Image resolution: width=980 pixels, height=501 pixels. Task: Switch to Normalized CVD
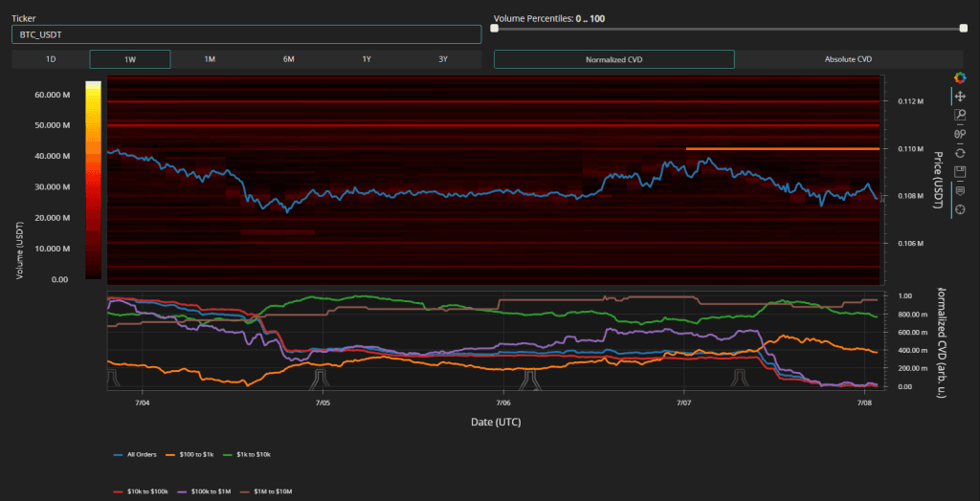point(613,59)
